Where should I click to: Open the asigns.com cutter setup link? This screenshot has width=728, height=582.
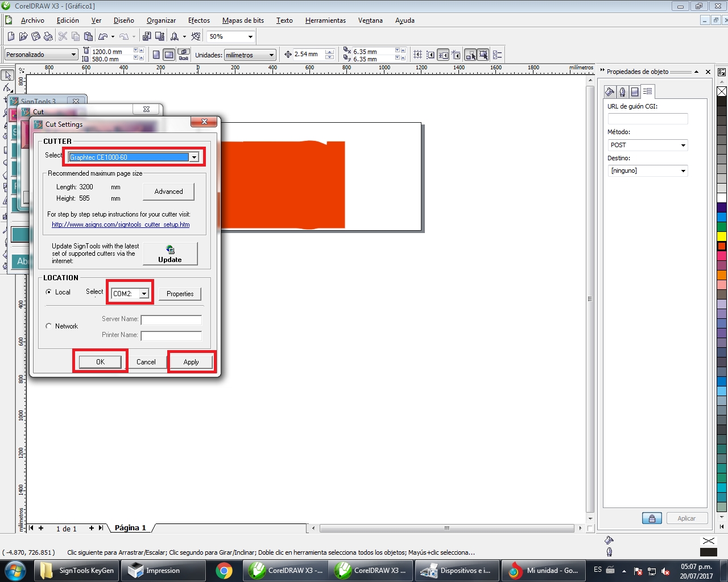tap(121, 225)
